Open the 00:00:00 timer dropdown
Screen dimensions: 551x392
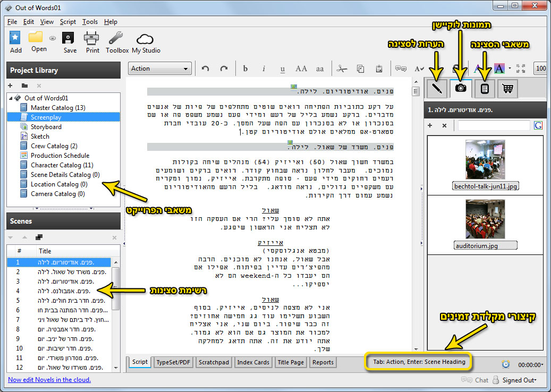click(531, 365)
